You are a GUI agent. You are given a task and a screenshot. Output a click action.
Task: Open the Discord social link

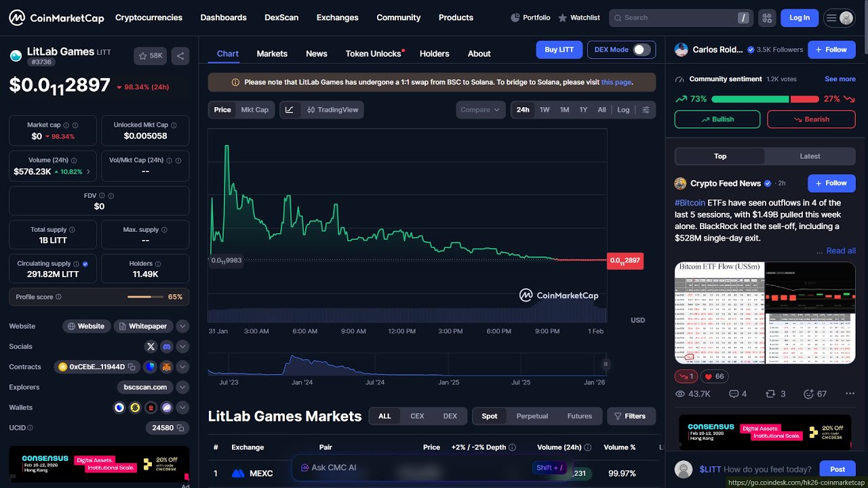(x=167, y=346)
